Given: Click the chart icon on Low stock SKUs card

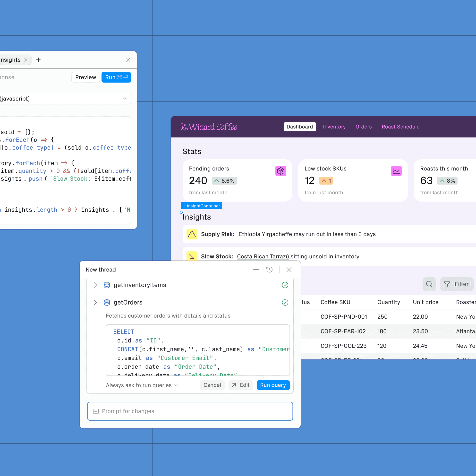Looking at the screenshot, I should coord(396,171).
